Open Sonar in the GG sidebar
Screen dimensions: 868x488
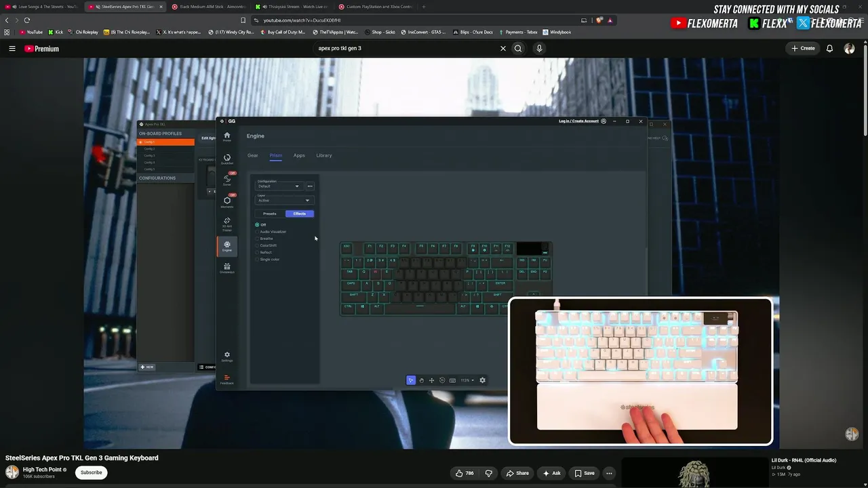pyautogui.click(x=226, y=180)
